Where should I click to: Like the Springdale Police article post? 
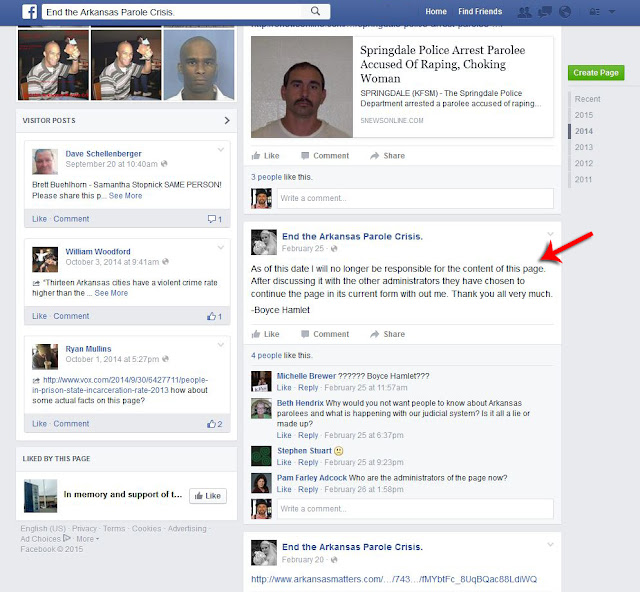coord(265,156)
